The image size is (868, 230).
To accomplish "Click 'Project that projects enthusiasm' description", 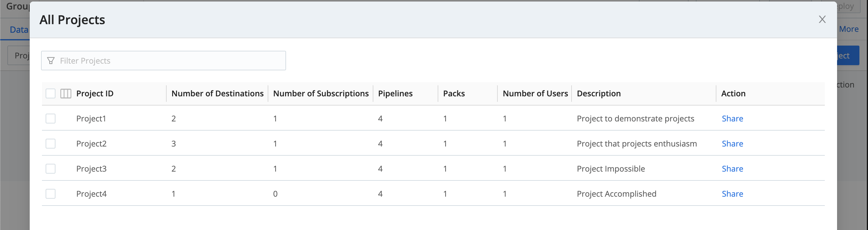I will click(x=637, y=143).
